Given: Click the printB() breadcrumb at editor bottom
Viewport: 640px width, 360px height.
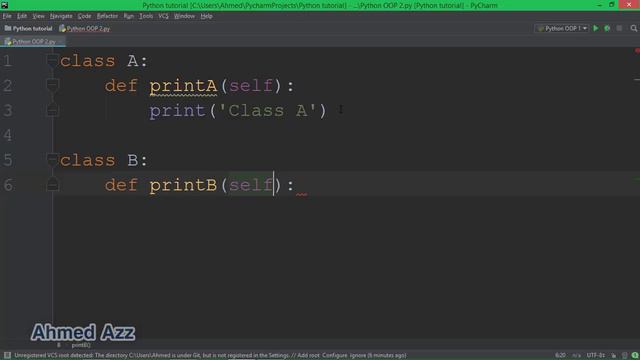Looking at the screenshot, I should pos(81,345).
